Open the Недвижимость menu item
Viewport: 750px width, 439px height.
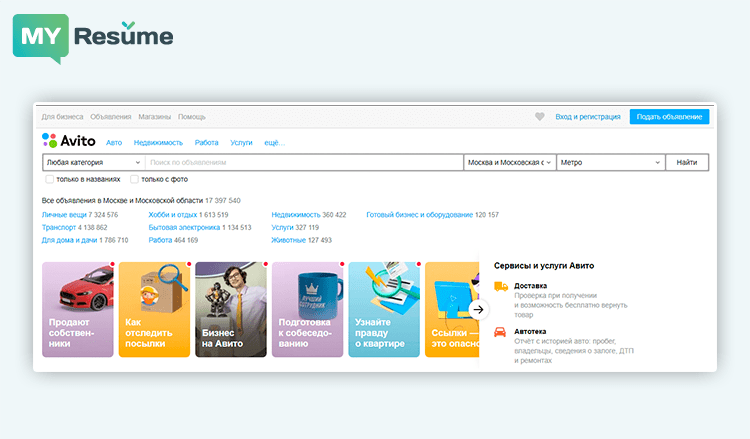point(158,143)
